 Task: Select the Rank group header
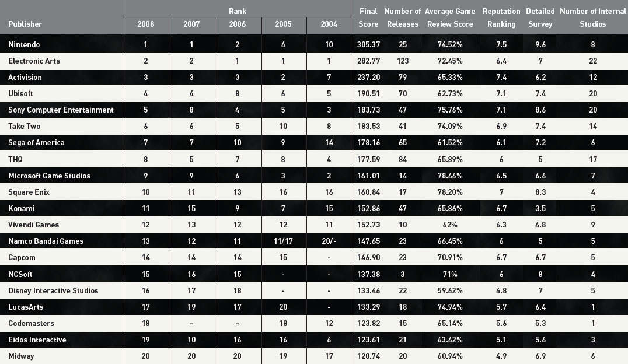point(237,11)
